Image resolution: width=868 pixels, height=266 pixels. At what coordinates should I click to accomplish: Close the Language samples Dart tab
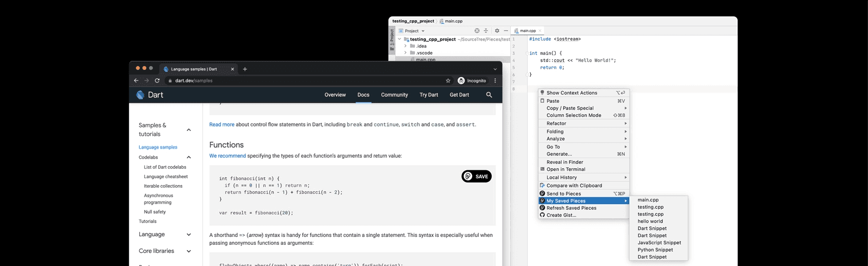[x=232, y=69]
